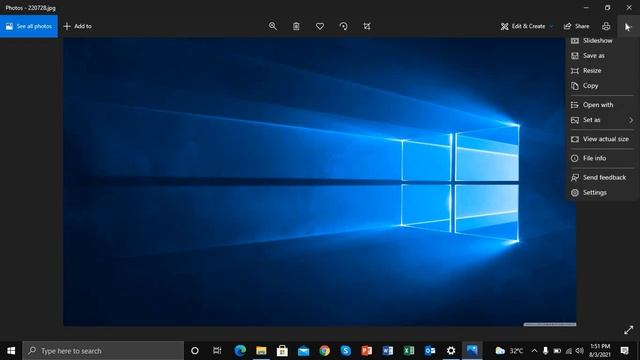640x360 pixels.
Task: Click Add to button
Action: coord(78,26)
